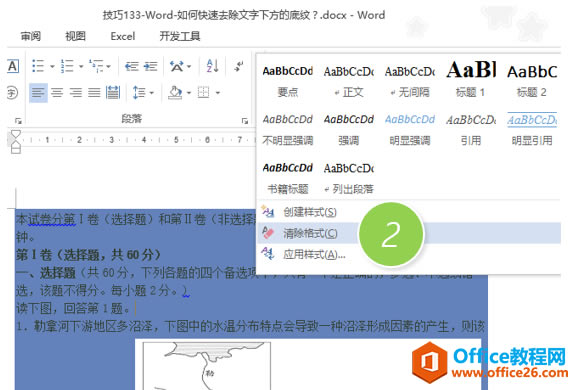Toggle distributed alignment

113,93
